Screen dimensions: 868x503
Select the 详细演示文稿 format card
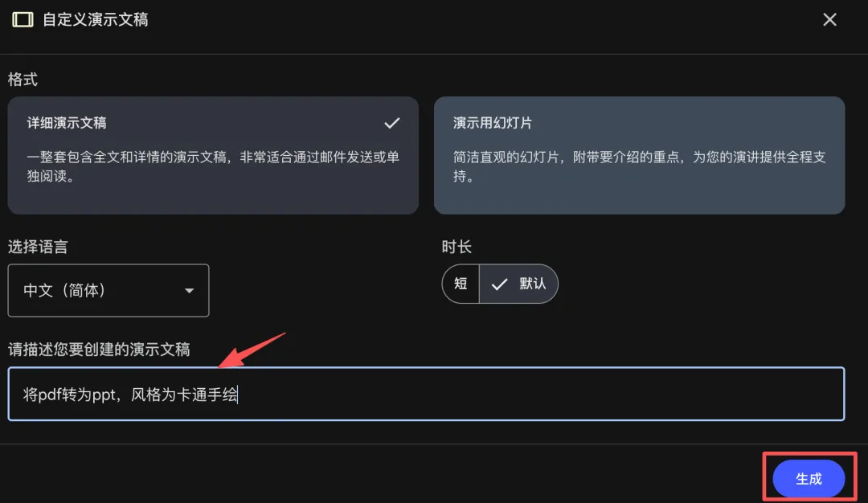point(213,156)
